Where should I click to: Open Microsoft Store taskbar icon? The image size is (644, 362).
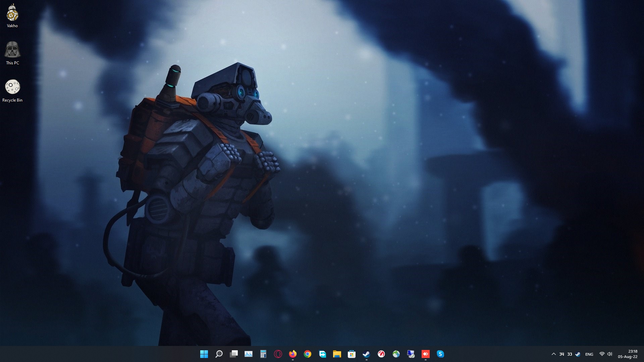(352, 354)
